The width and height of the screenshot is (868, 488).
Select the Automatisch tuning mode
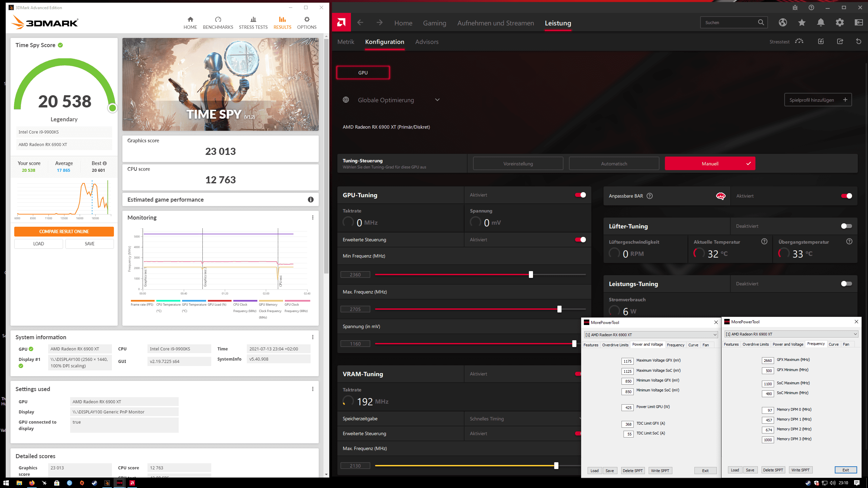614,164
